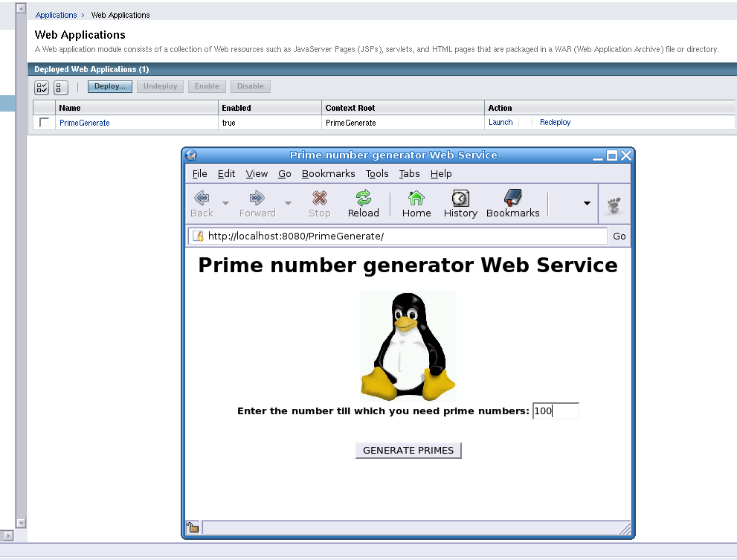Open the Bookmarks toolbar icon
The height and width of the screenshot is (560, 737).
click(512, 198)
